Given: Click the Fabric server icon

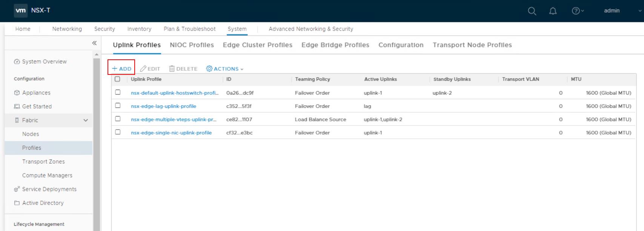Looking at the screenshot, I should (17, 120).
